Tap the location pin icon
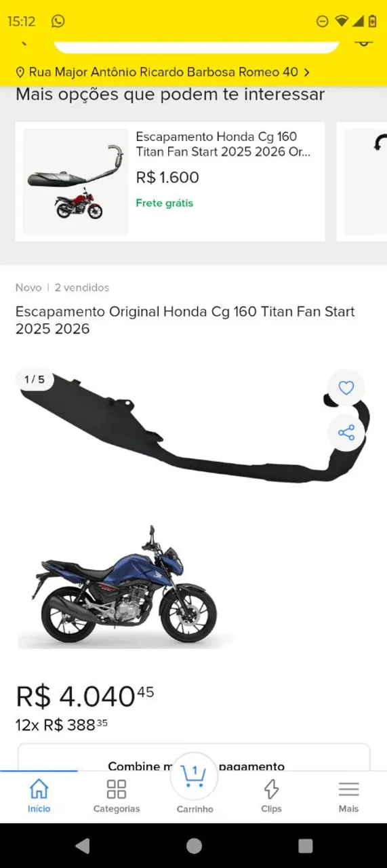This screenshot has width=387, height=868. [x=20, y=72]
